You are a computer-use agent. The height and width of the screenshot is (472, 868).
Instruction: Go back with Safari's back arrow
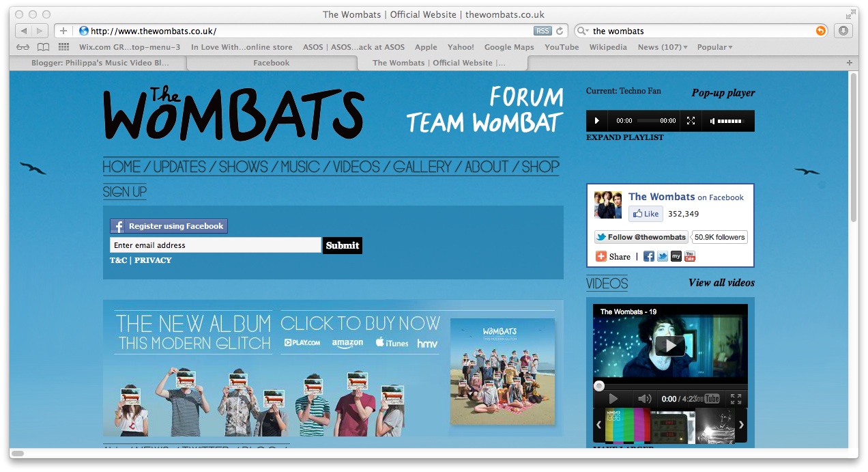[x=23, y=31]
